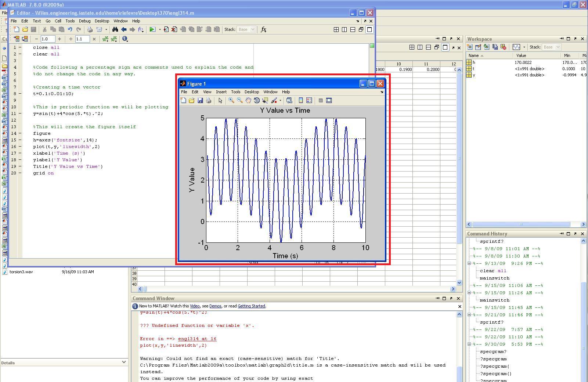Toggle the Link Plot icon in Figure 1
Image resolution: width=588 pixels, height=382 pixels.
pos(290,100)
